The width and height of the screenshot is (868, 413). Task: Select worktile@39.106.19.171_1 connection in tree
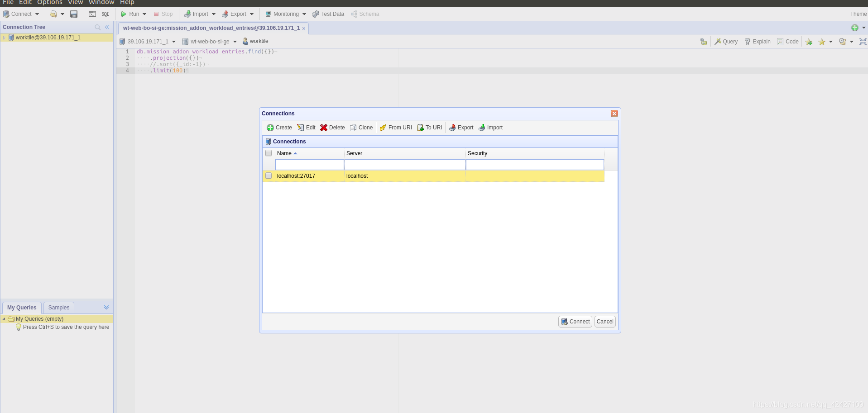48,38
